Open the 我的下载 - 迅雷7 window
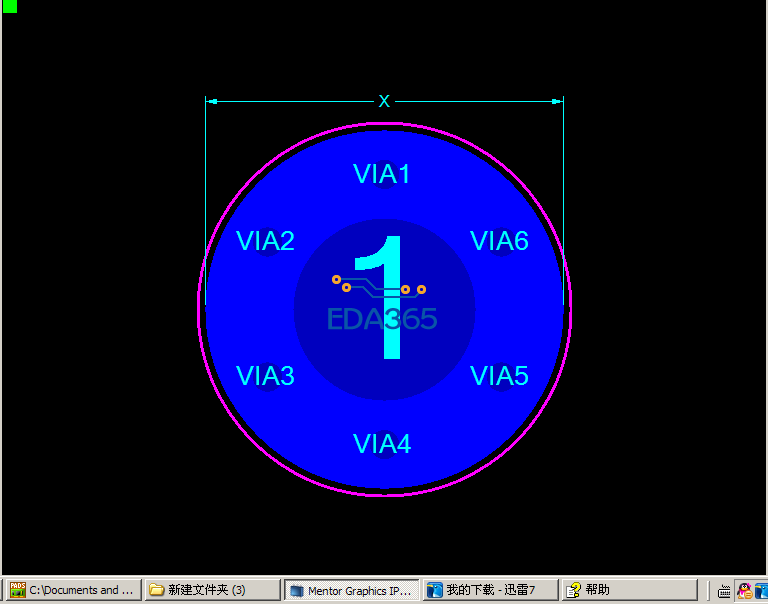 (x=490, y=590)
